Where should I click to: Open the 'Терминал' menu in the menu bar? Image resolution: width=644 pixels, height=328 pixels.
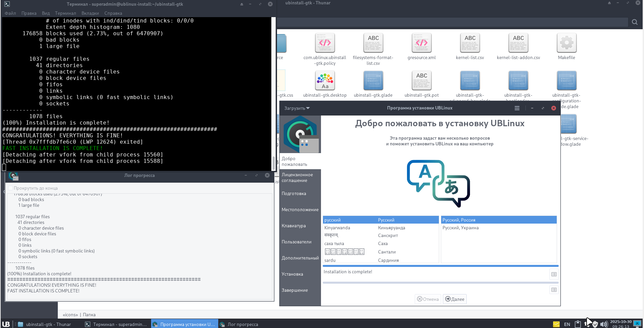(x=65, y=13)
